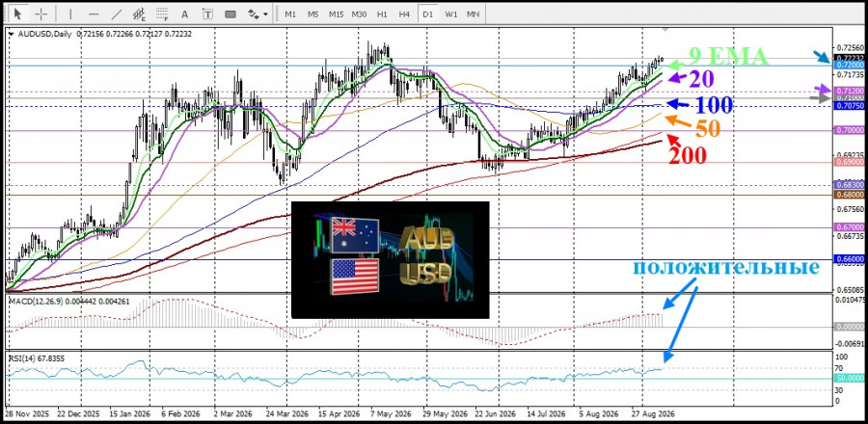Screen dimensions: 868x424
Task: Click the 15 Jan 2026 date label
Action: [130, 414]
